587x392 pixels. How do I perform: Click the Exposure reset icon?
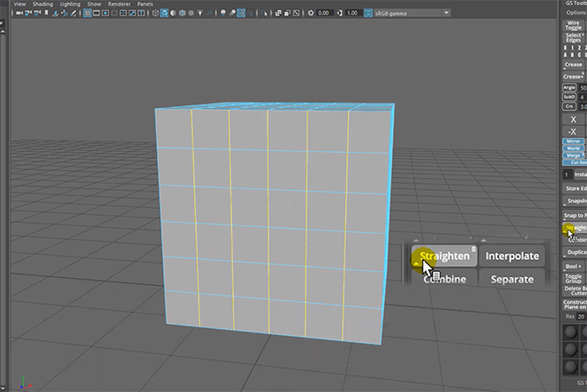[311, 13]
